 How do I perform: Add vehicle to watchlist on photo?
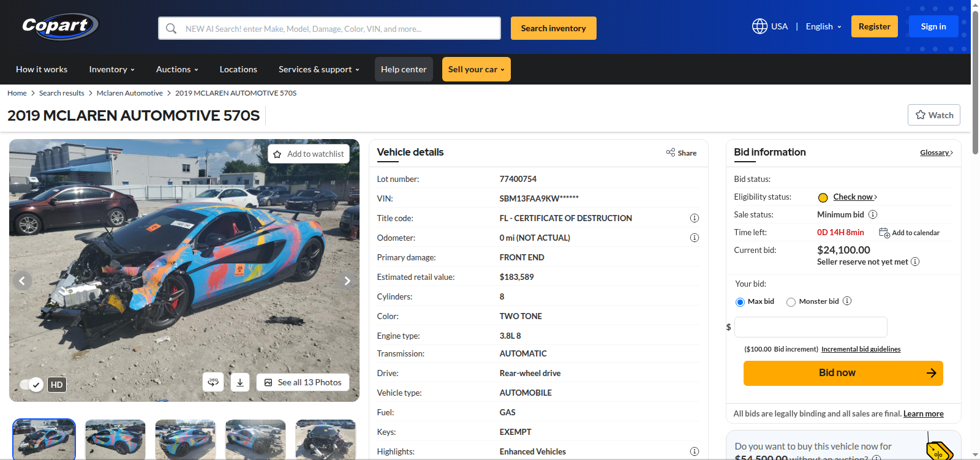[309, 154]
